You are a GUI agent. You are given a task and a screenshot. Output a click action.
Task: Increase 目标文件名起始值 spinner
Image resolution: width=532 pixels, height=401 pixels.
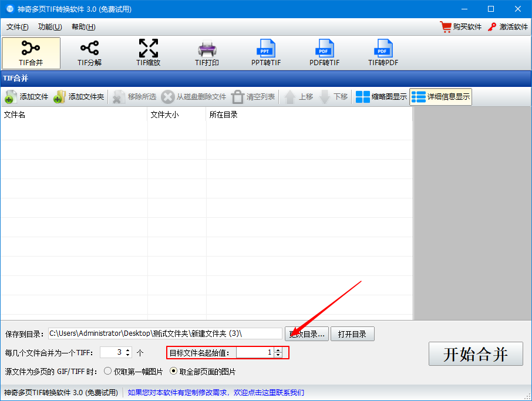point(278,351)
